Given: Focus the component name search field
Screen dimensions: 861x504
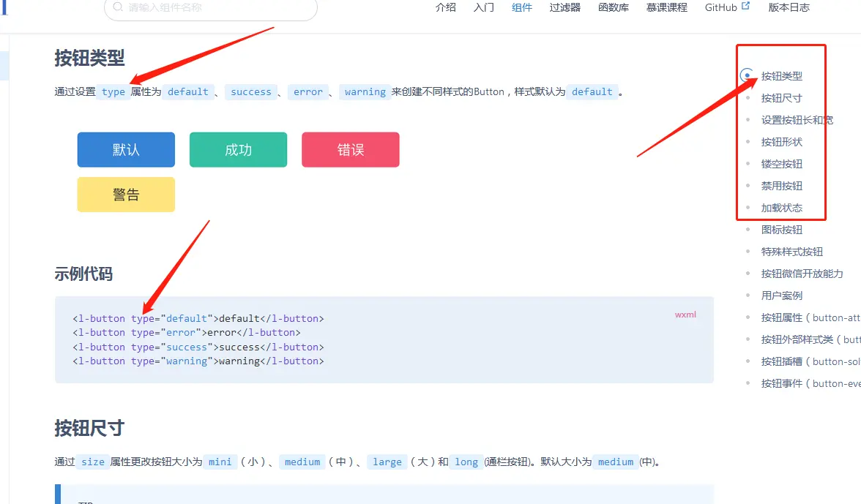Looking at the screenshot, I should (x=210, y=7).
